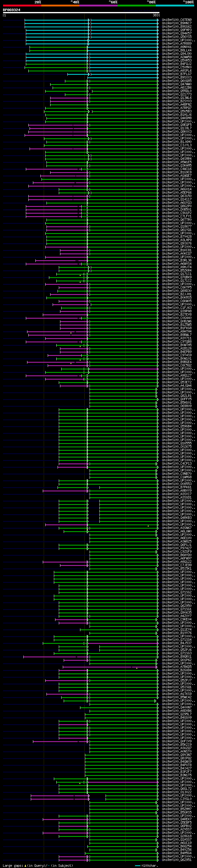The height and width of the screenshot is (868, 197).
Task: Select hit UniRef100_B3RL36
Action: (176, 260)
